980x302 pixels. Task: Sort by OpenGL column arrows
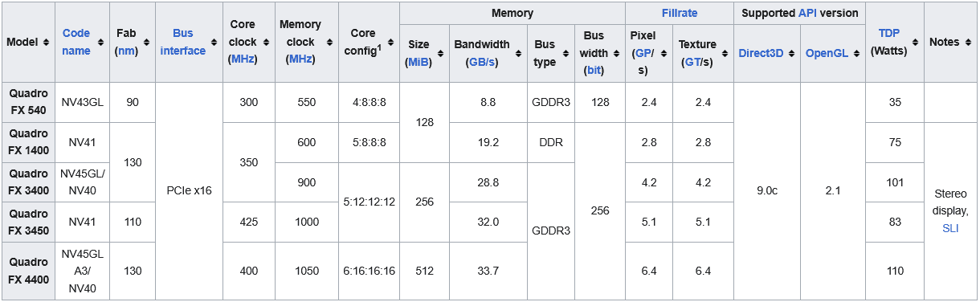point(856,53)
